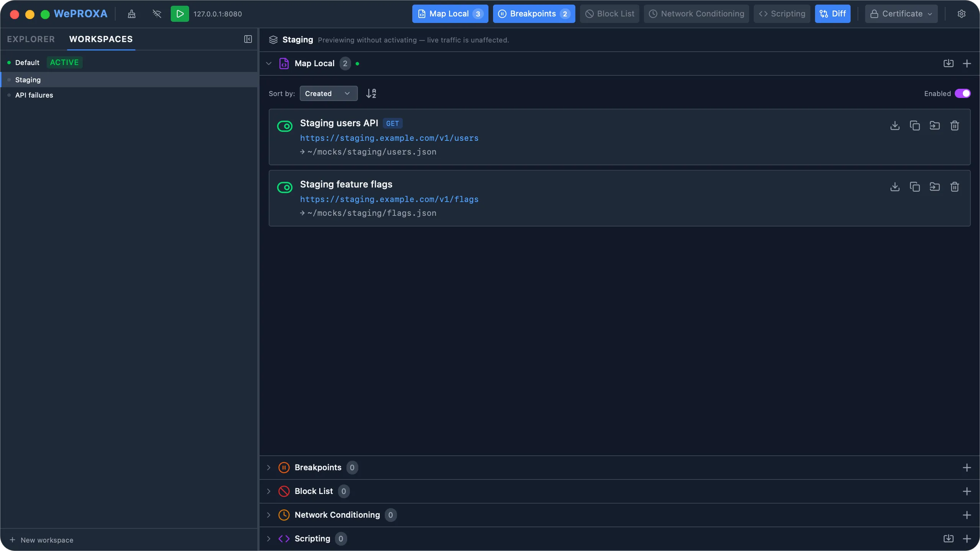Switch to Explorer tab
The height and width of the screenshot is (551, 980).
click(x=31, y=39)
